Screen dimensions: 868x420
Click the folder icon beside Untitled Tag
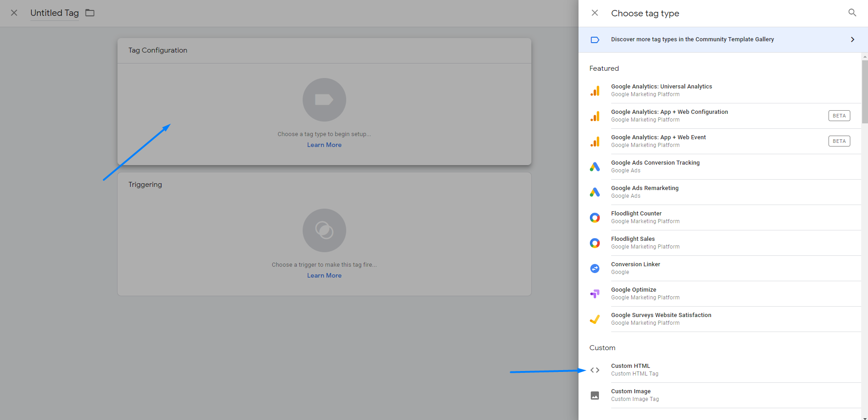pos(90,13)
